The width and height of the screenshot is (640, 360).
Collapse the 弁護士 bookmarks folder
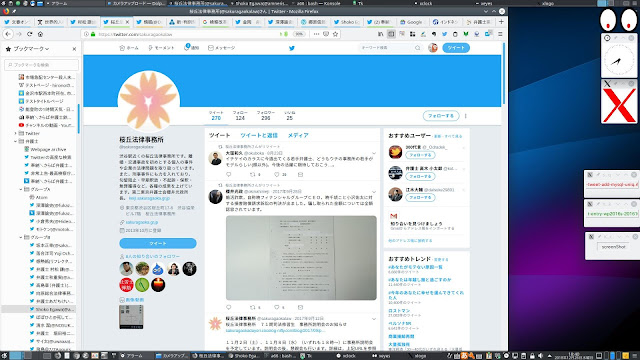point(16,141)
